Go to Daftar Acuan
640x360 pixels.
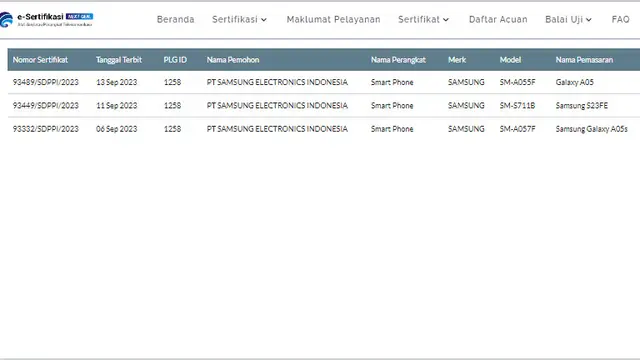point(498,20)
